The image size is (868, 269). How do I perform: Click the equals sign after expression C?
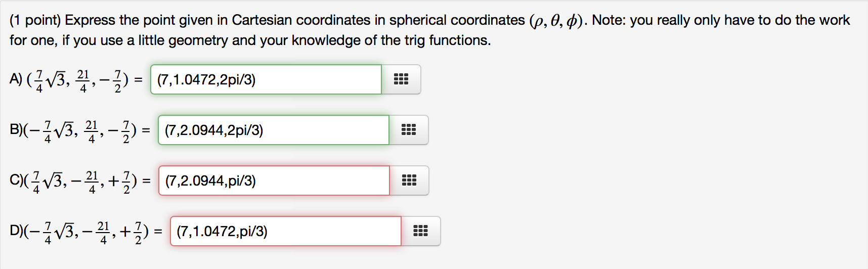pyautogui.click(x=147, y=181)
